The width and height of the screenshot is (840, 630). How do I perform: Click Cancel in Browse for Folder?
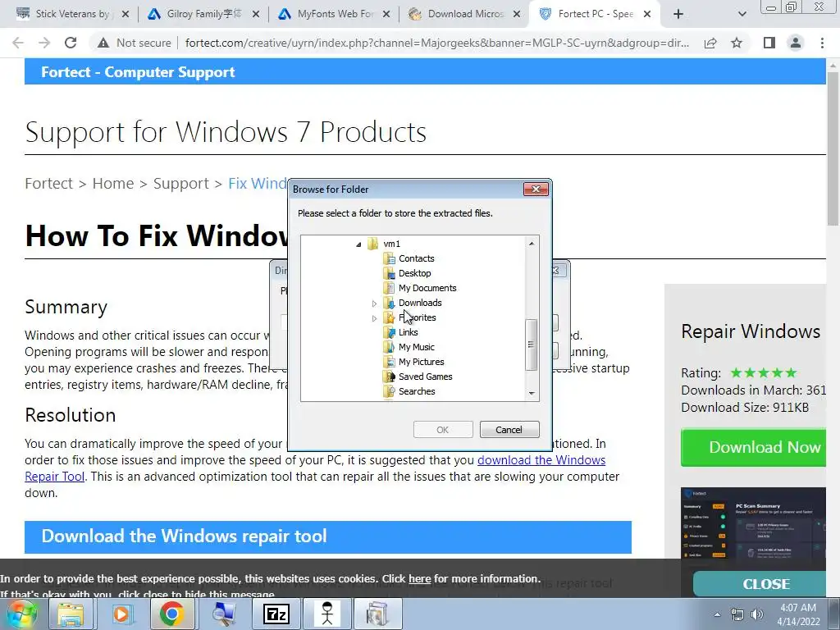point(509,430)
